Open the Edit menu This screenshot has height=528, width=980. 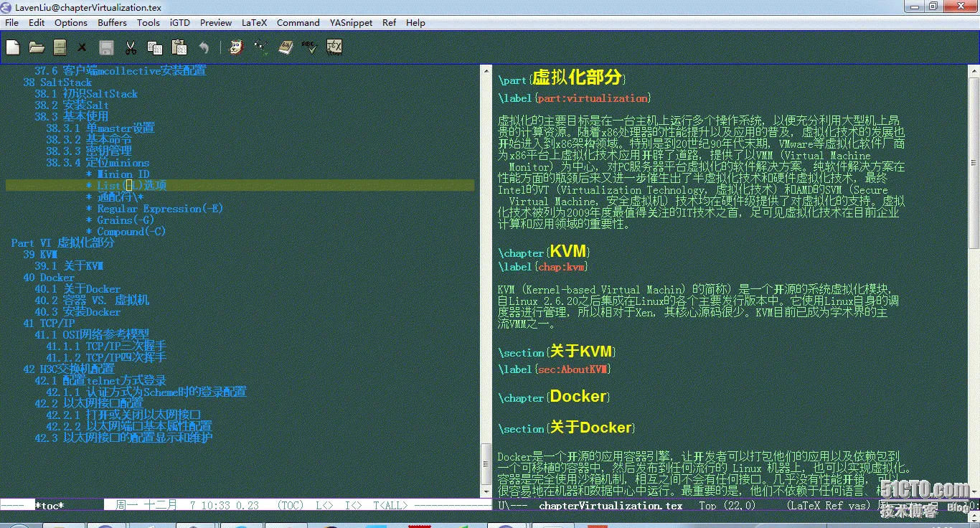pyautogui.click(x=37, y=22)
